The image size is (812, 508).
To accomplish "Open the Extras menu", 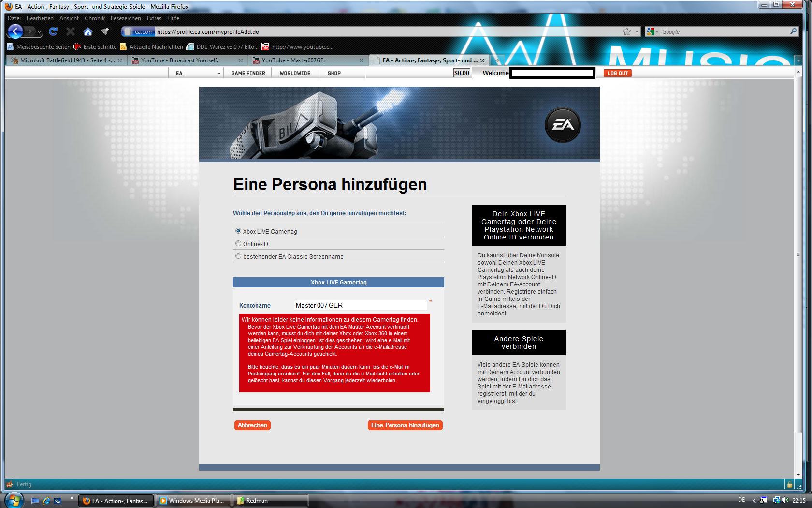I will click(154, 18).
